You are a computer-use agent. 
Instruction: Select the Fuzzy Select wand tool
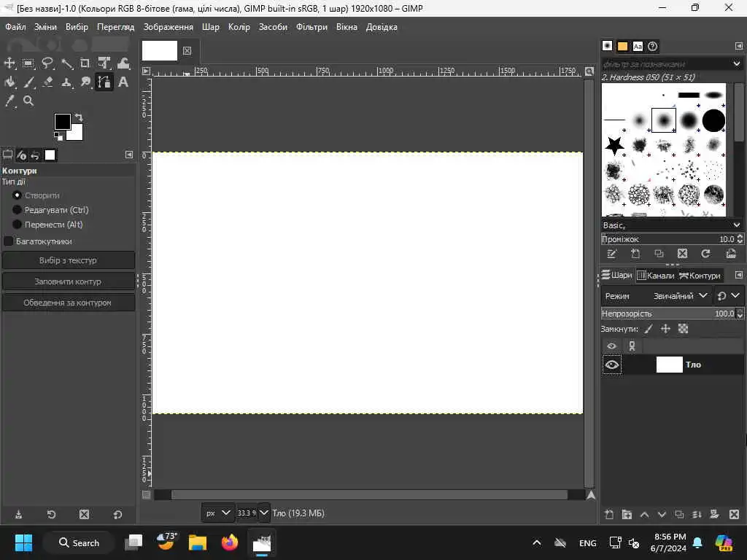(66, 63)
